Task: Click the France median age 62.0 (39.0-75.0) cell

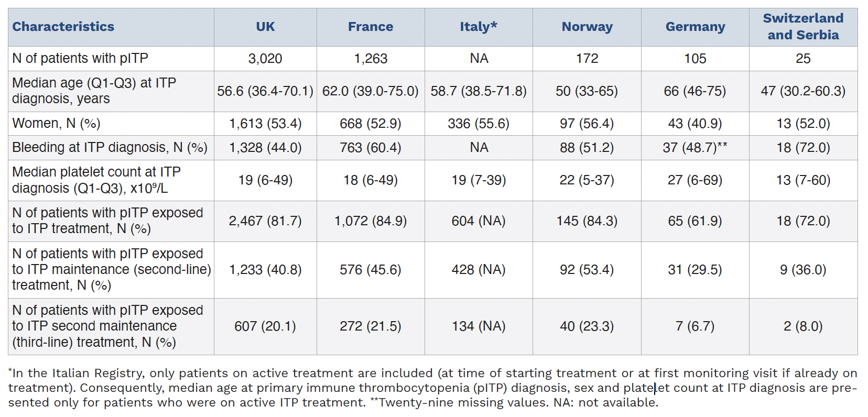Action: [371, 91]
